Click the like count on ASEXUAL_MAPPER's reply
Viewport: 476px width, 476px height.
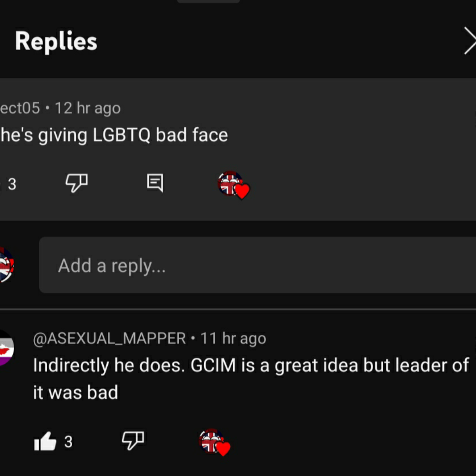[68, 441]
